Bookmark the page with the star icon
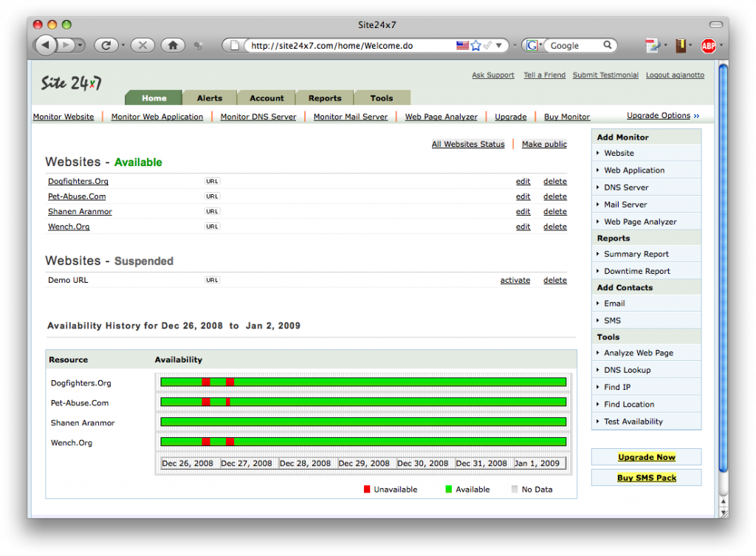This screenshot has width=756, height=556. click(476, 45)
